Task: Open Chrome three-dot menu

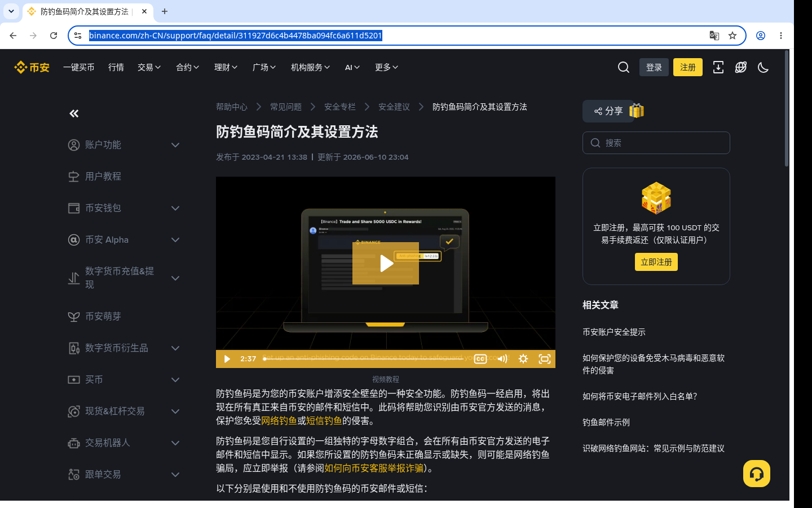Action: (x=781, y=36)
